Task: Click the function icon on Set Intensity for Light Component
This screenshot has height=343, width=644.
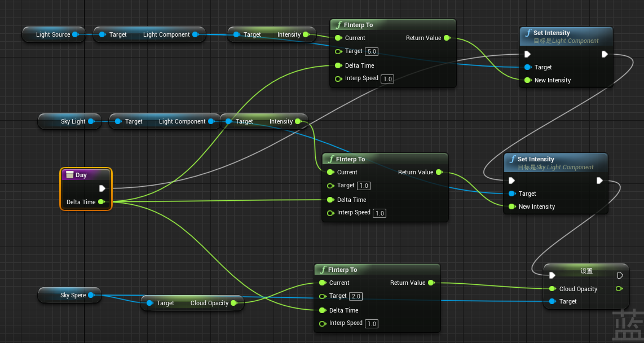Action: pyautogui.click(x=528, y=33)
